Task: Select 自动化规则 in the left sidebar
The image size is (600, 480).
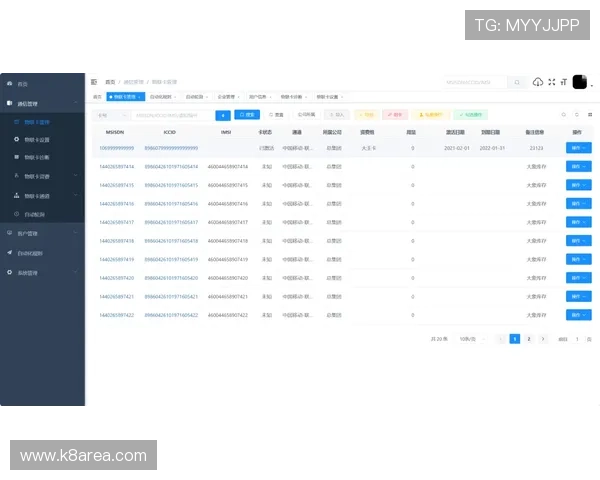Action: tap(30, 252)
